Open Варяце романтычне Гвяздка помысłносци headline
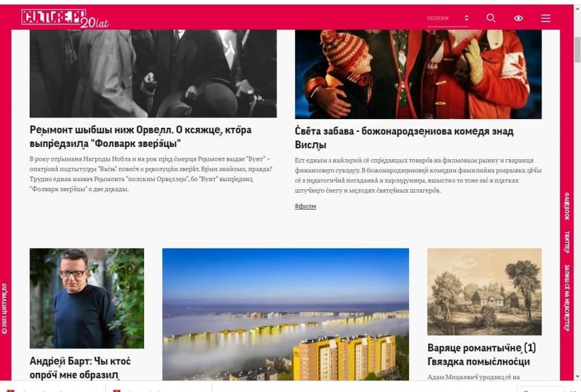Image resolution: width=581 pixels, height=392 pixels. click(482, 355)
